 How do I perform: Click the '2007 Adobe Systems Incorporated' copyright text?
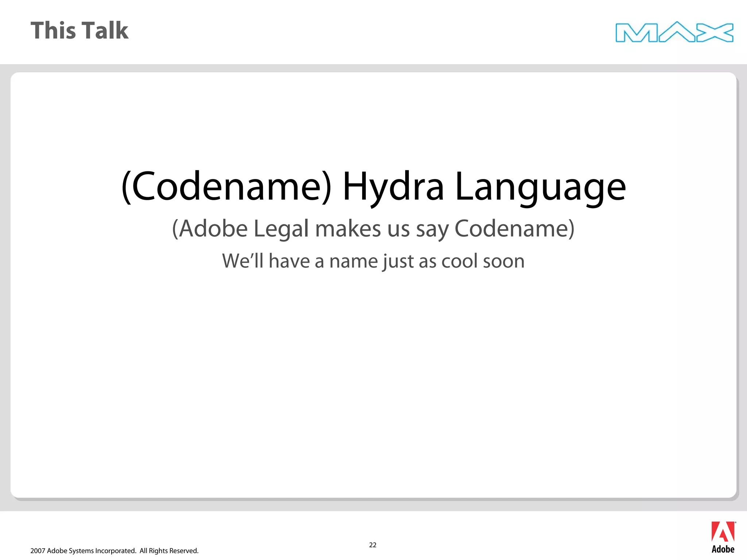pyautogui.click(x=115, y=551)
